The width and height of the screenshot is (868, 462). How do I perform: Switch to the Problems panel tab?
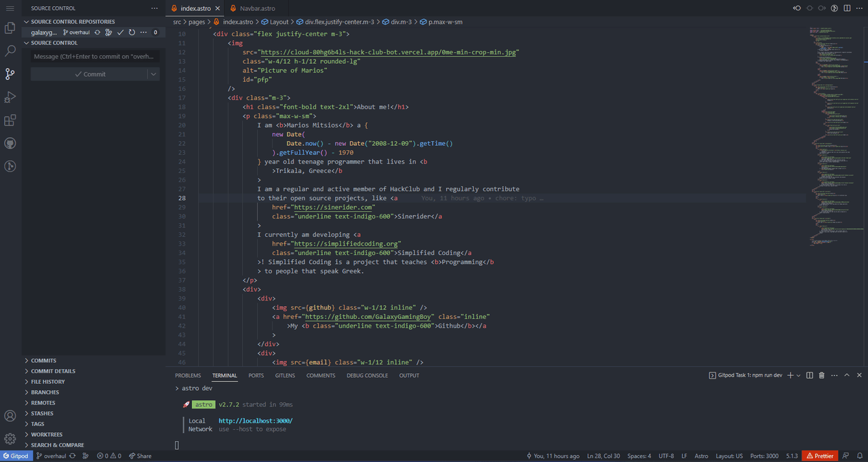click(x=188, y=375)
